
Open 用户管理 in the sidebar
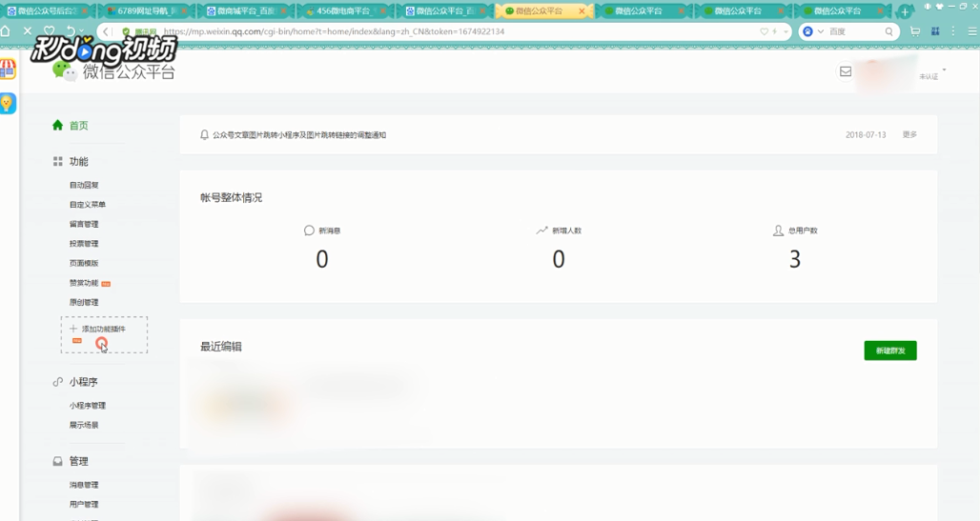[x=84, y=504]
